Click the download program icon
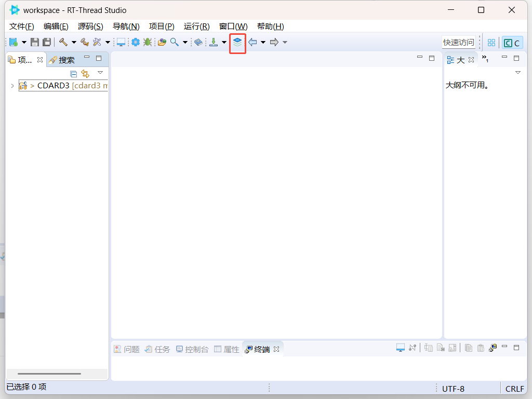532x399 pixels. [213, 43]
